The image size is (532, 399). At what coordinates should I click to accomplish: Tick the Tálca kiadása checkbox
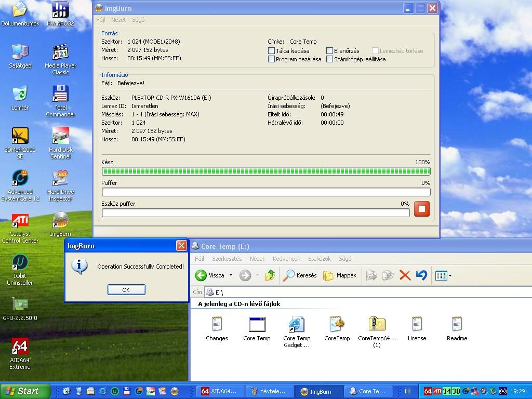click(x=271, y=51)
